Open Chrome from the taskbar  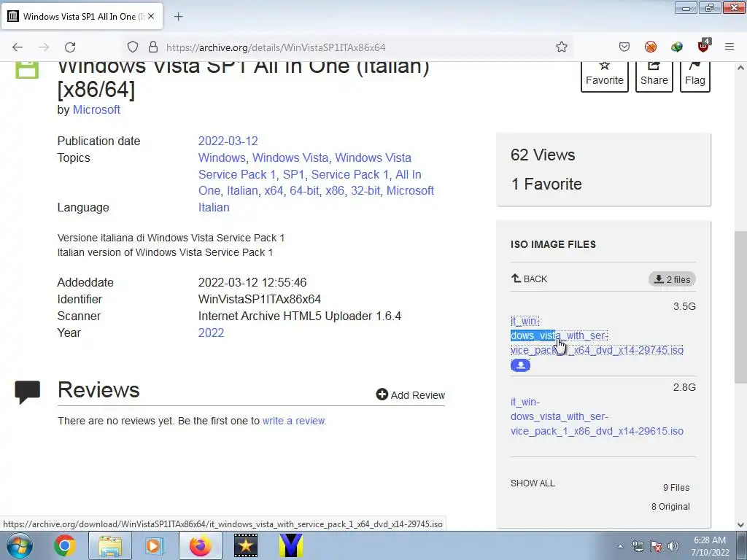click(65, 545)
